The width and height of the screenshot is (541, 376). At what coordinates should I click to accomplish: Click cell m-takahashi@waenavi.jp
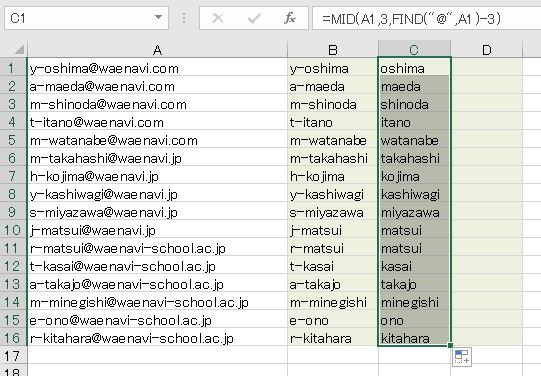point(157,158)
